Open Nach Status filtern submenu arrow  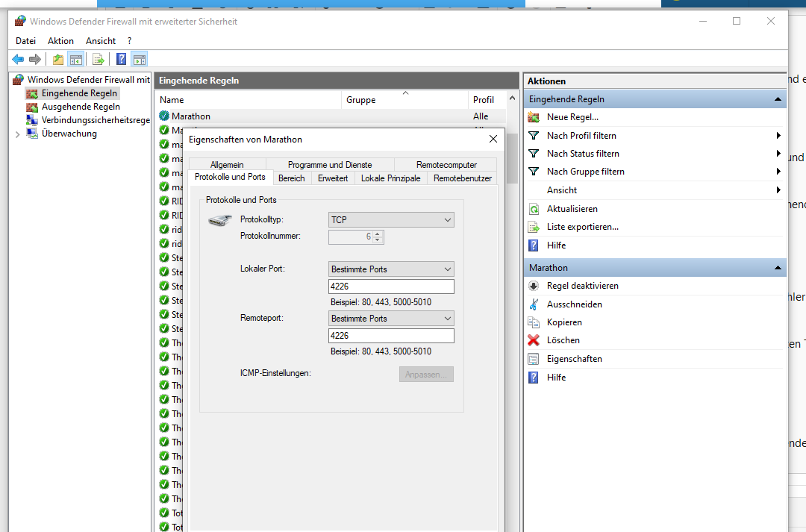pyautogui.click(x=778, y=154)
